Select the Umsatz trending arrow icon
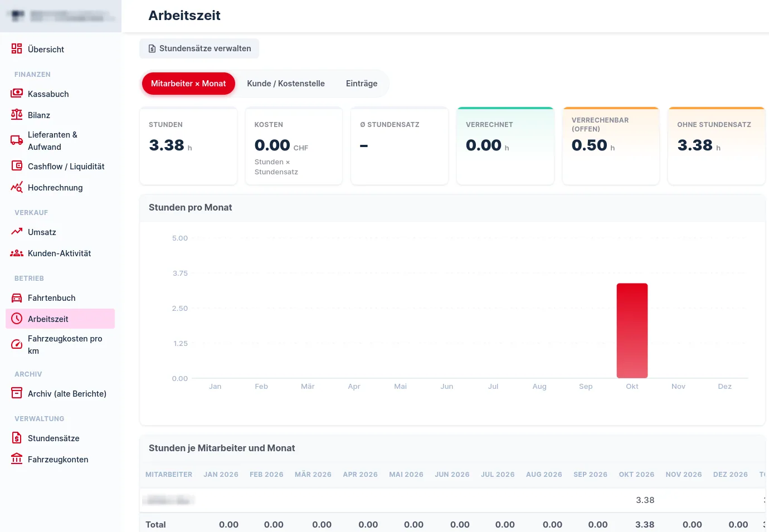This screenshot has height=532, width=769. coord(17,232)
